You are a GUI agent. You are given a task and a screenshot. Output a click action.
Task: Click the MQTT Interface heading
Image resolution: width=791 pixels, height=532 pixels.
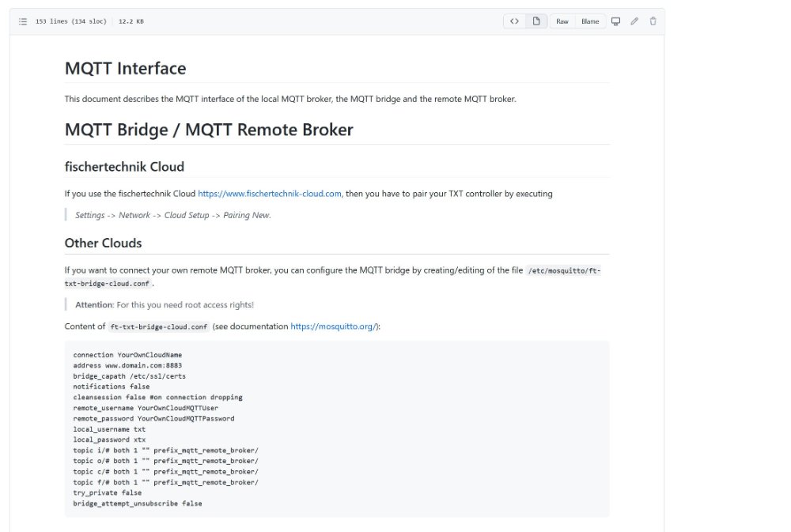coord(125,69)
